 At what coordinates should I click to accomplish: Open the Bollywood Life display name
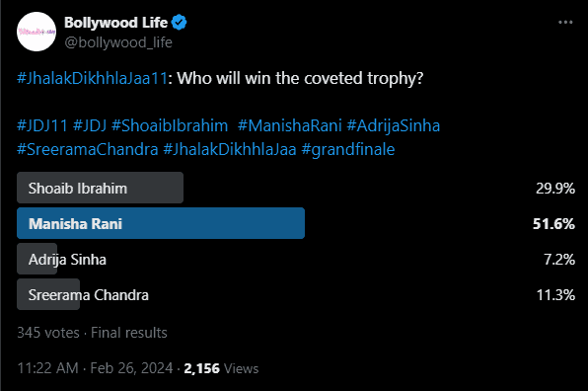click(x=115, y=23)
